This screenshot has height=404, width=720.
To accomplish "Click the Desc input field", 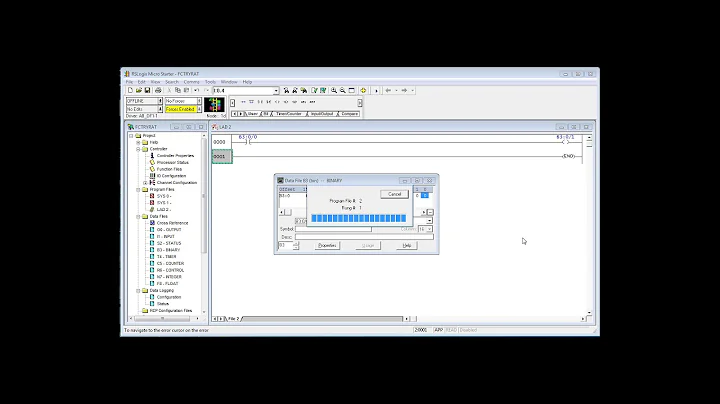I will coord(364,237).
